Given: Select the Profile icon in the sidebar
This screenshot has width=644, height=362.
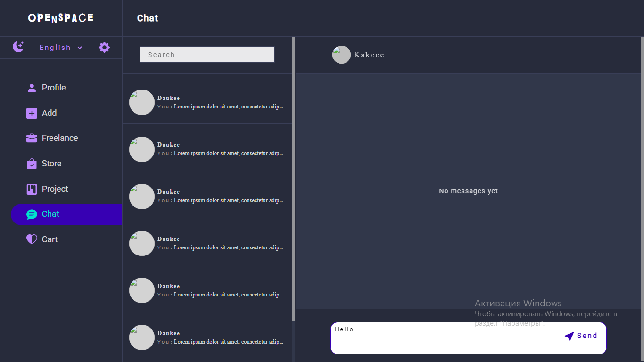Looking at the screenshot, I should [32, 87].
